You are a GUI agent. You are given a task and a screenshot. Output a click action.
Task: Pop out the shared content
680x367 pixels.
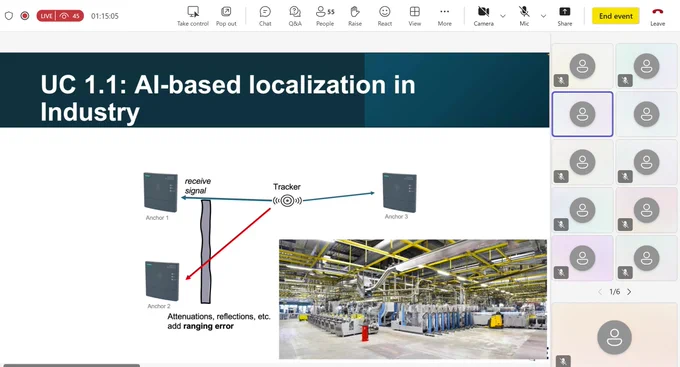coord(226,16)
